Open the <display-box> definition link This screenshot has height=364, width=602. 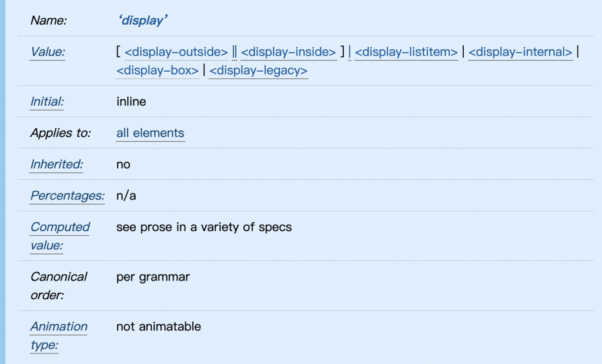pyautogui.click(x=158, y=71)
